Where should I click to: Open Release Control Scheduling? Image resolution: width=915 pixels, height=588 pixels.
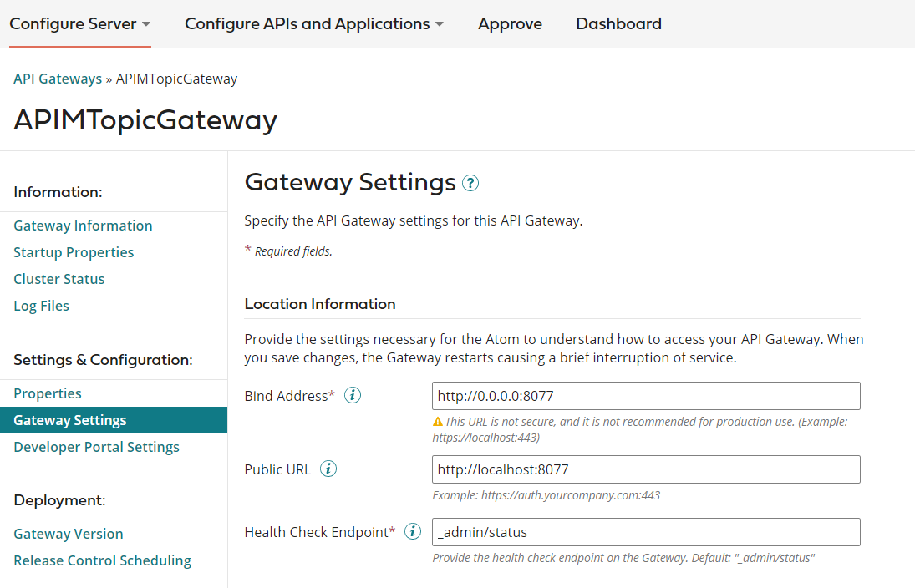click(x=102, y=560)
